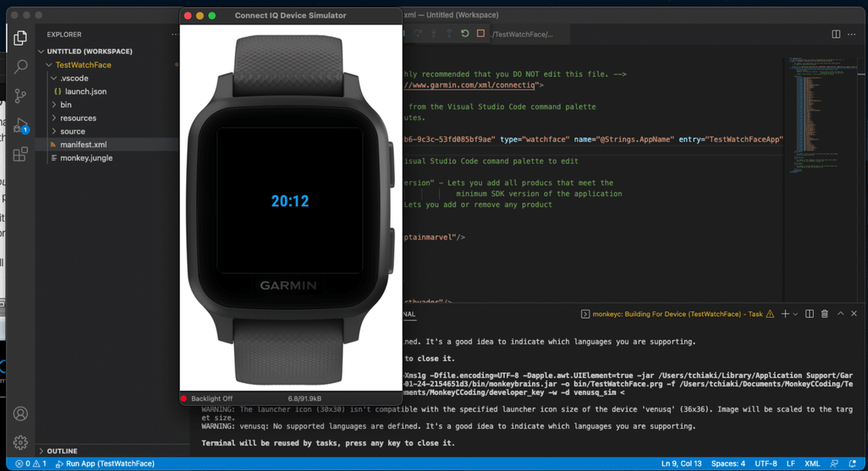Click Connect IQ Device Simulator title bar
The width and height of the screenshot is (868, 471).
pos(290,15)
